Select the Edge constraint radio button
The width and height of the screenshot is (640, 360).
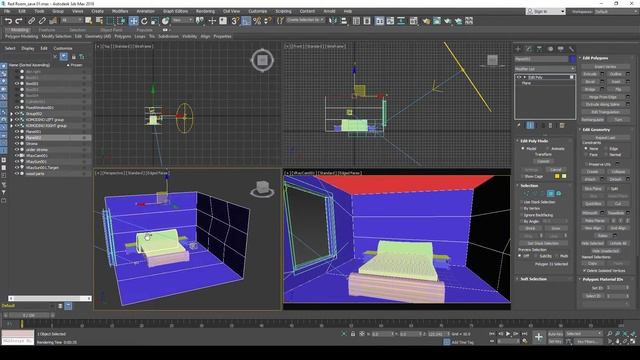(x=606, y=149)
